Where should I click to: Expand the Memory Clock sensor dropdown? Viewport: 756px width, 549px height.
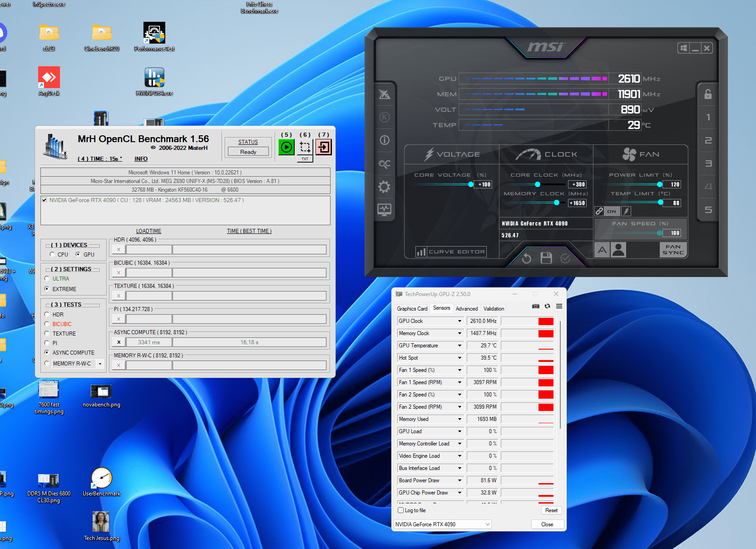(x=460, y=333)
